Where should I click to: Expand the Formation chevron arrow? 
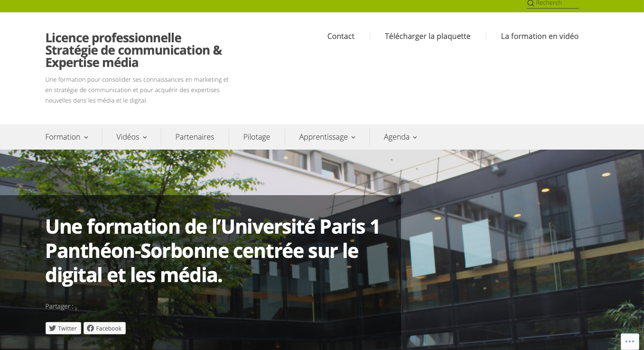[86, 137]
